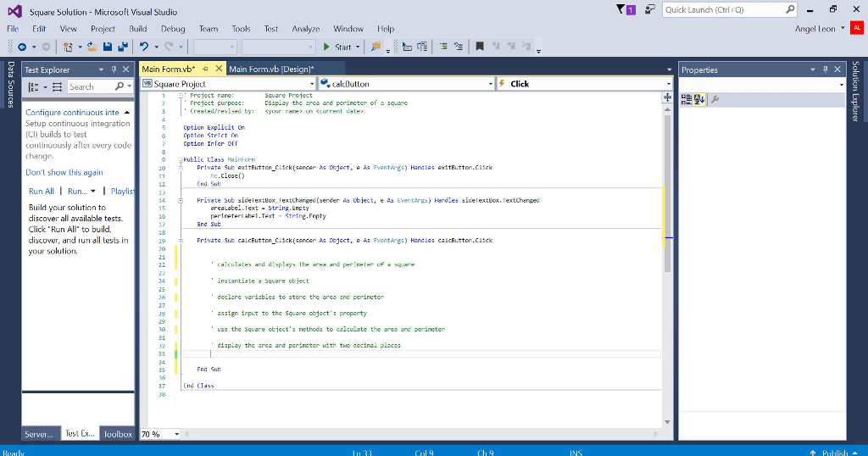Click the Send Feedback icon

650,9
